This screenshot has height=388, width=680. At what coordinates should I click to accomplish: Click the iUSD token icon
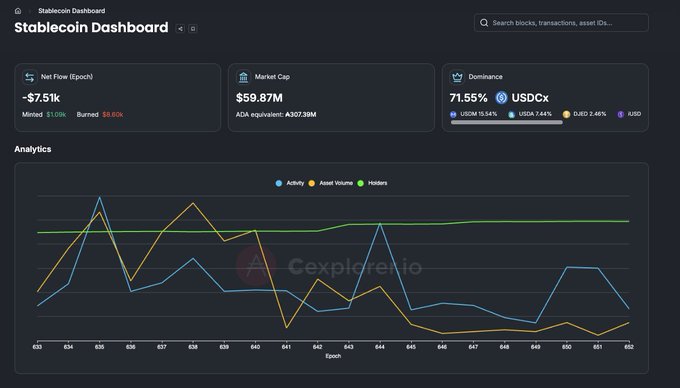621,114
